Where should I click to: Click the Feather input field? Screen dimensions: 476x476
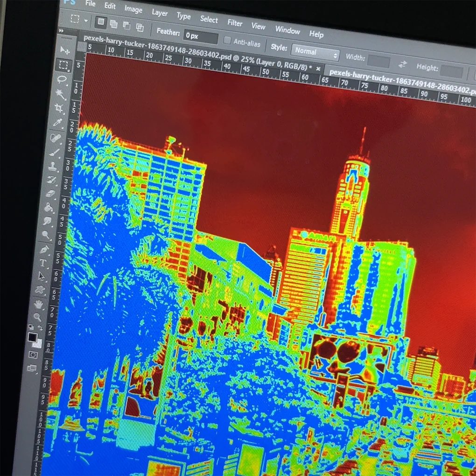point(201,37)
